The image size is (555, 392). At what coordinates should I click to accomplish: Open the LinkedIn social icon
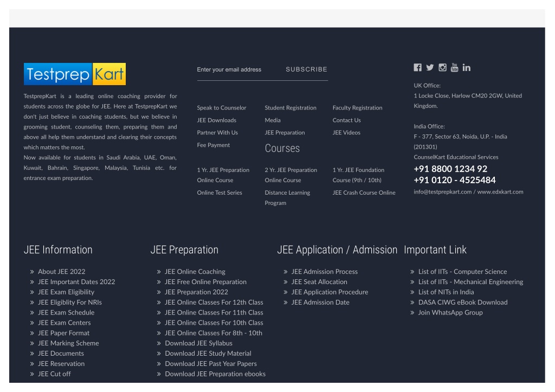(467, 67)
